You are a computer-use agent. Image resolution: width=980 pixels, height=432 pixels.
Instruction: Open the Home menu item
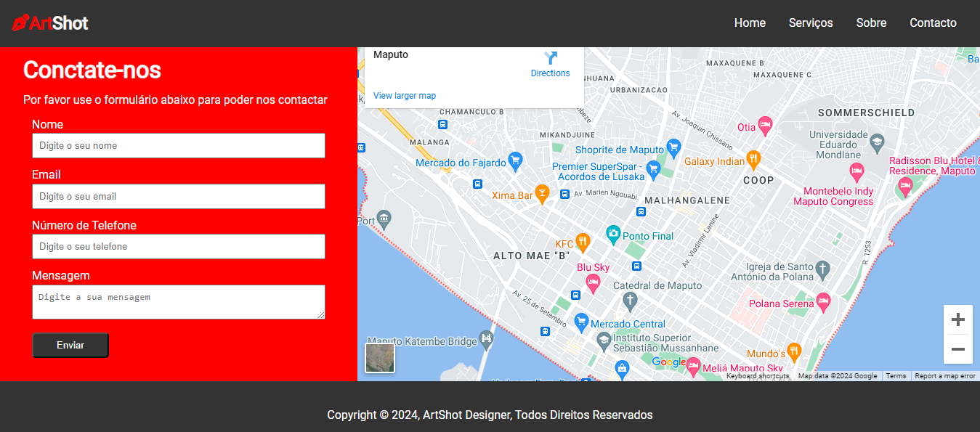pyautogui.click(x=750, y=23)
